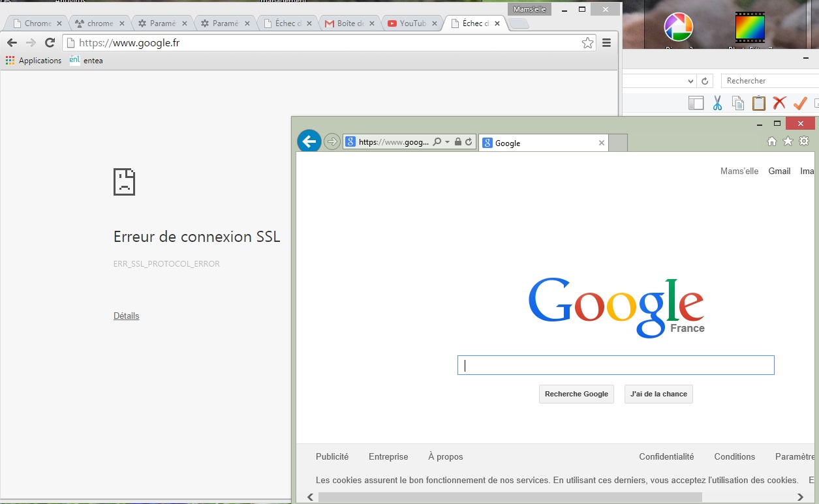Click Internet Explorer's blue back button
The height and width of the screenshot is (504, 819).
point(309,141)
